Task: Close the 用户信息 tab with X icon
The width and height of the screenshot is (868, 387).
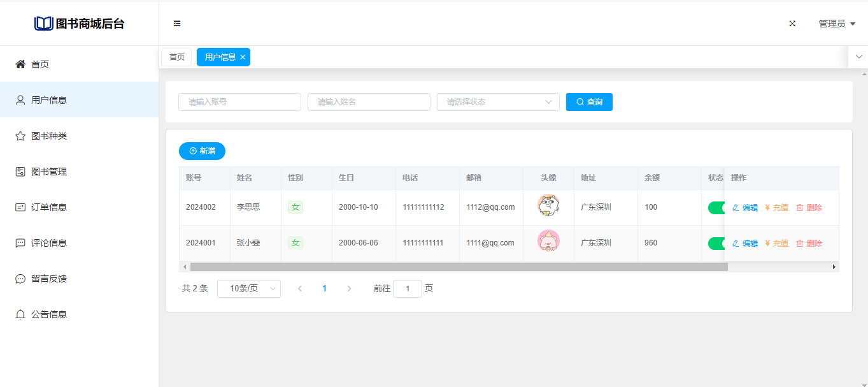Action: pyautogui.click(x=243, y=57)
